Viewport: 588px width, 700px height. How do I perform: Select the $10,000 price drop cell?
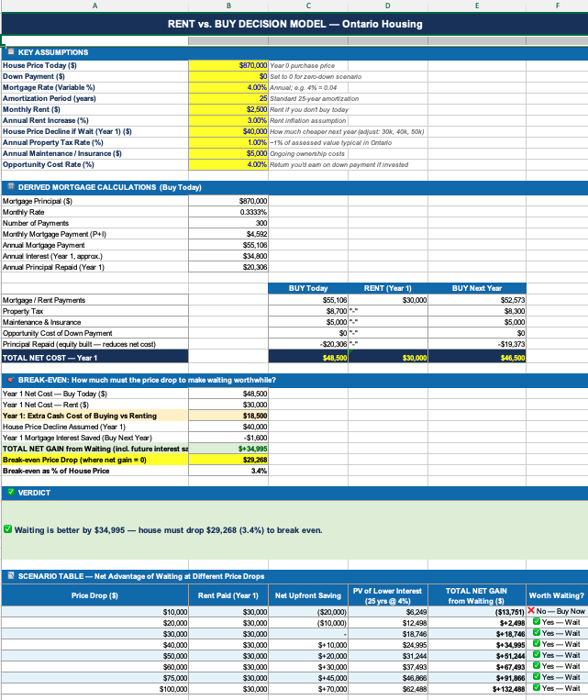click(94, 612)
